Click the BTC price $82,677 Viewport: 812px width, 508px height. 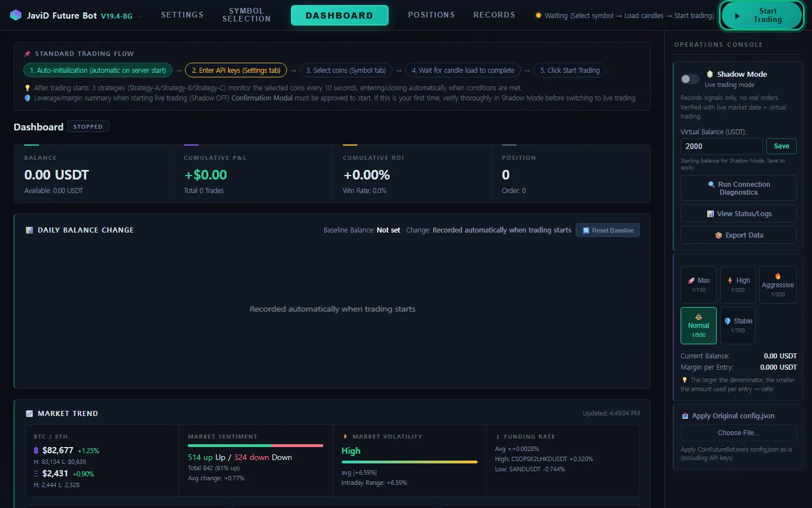tap(58, 450)
